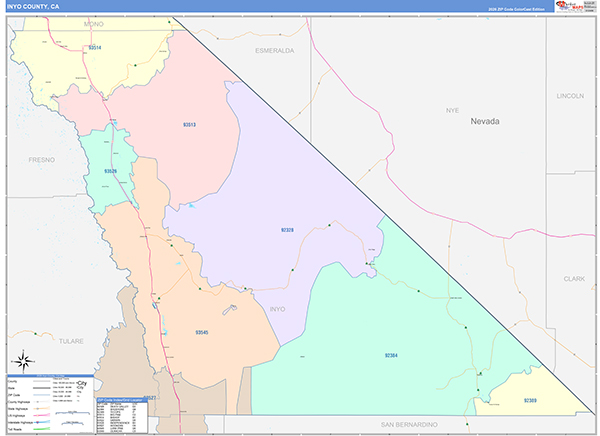The width and height of the screenshot is (600, 436).
Task: Click the State Highways legend label
Action: pyautogui.click(x=18, y=409)
